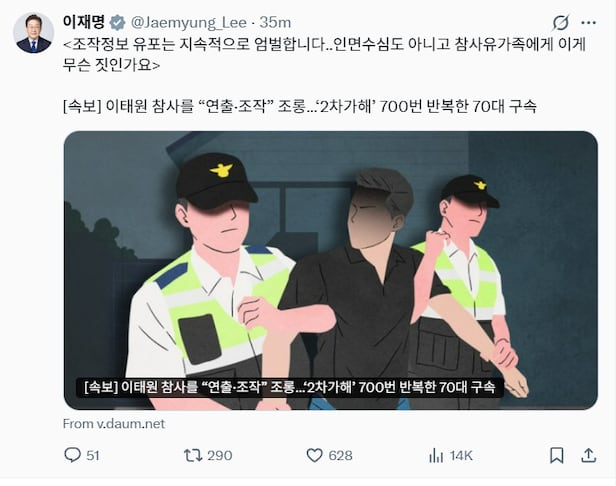616x486 pixels.
Task: Open view analytics bar chart icon
Action: point(436,455)
